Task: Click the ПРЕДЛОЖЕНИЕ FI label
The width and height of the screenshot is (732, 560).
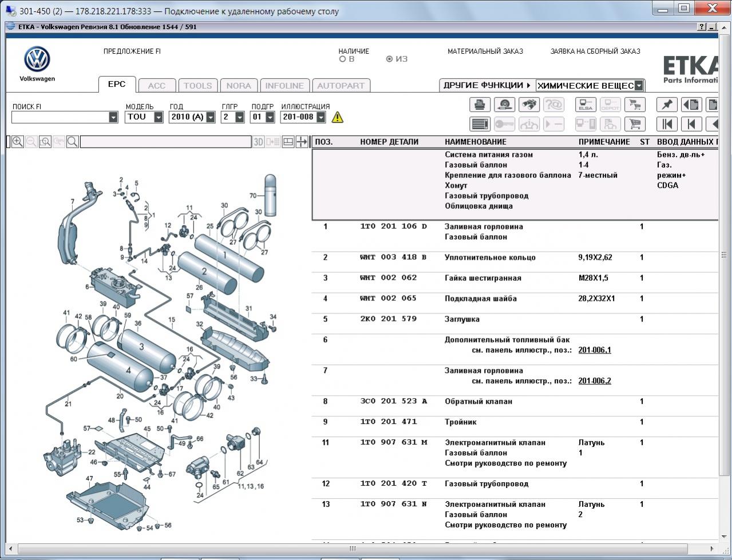Action: click(x=132, y=51)
